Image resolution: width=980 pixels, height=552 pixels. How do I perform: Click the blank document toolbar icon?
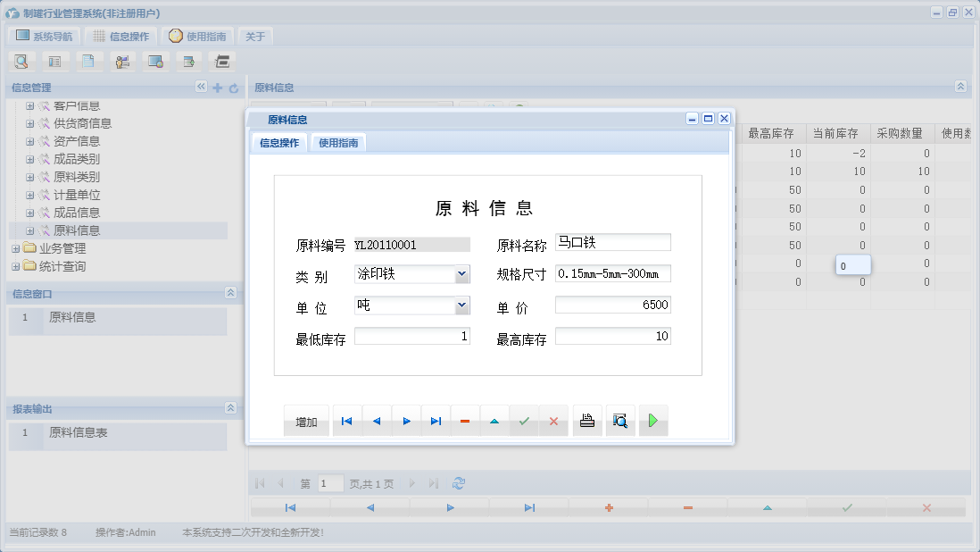88,62
